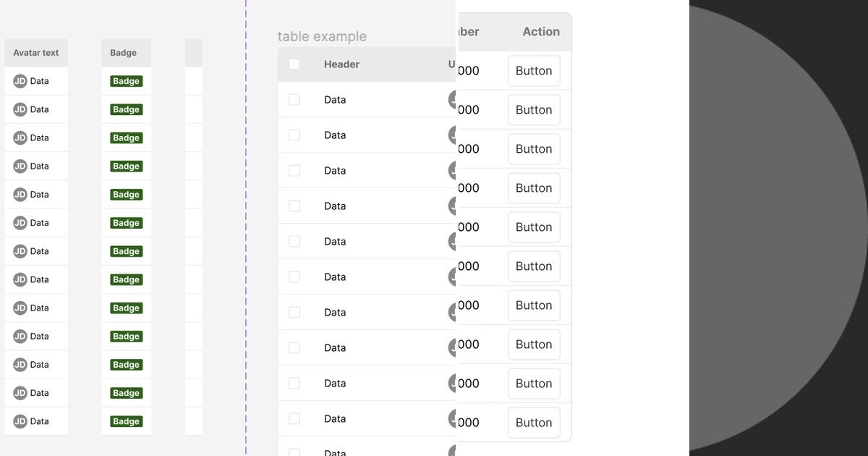Click the gray avatar in the first Data row
This screenshot has width=868, height=456.
coord(453,99)
